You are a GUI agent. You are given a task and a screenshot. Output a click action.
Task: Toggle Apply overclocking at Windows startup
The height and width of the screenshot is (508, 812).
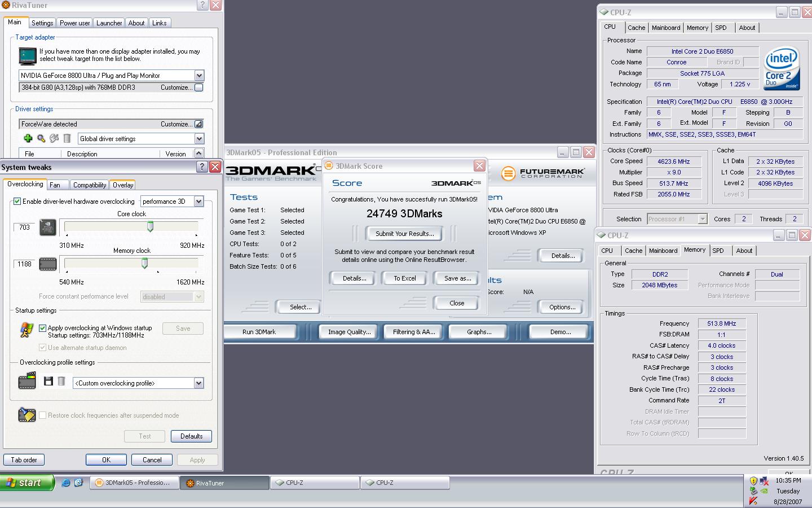[x=42, y=328]
